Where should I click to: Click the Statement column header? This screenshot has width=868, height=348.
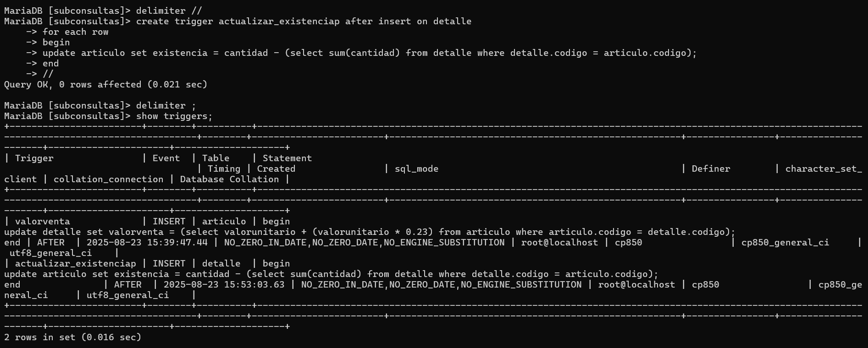[x=287, y=158]
